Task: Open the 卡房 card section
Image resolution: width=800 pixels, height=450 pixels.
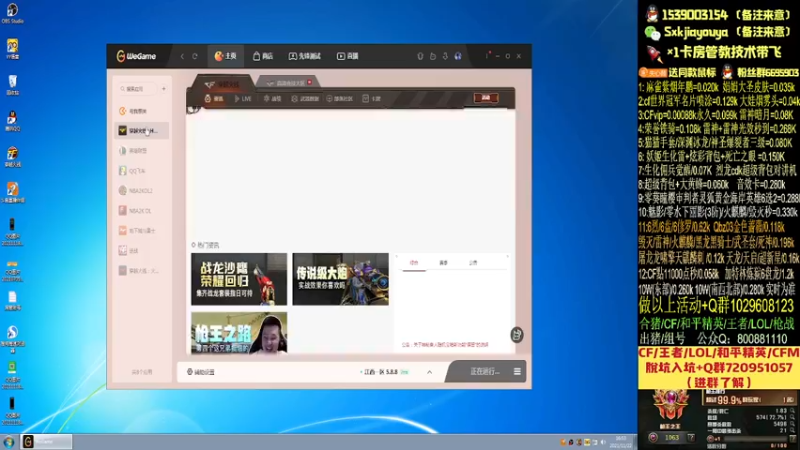Action: click(x=371, y=98)
